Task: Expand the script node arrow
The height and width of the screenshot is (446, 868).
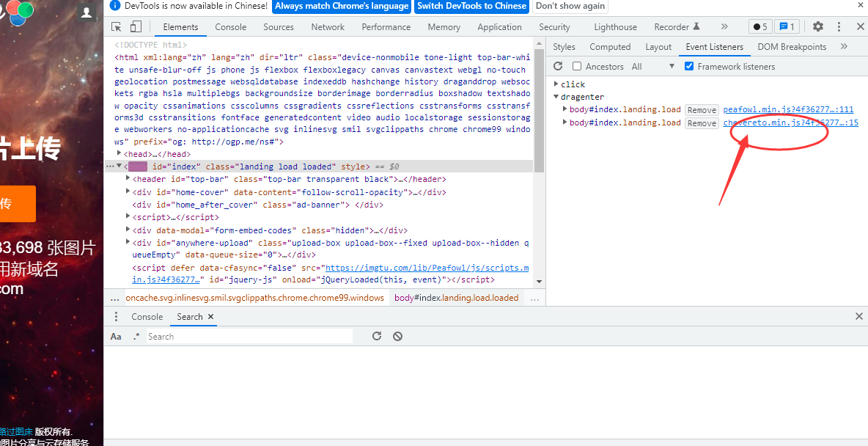Action: click(128, 216)
